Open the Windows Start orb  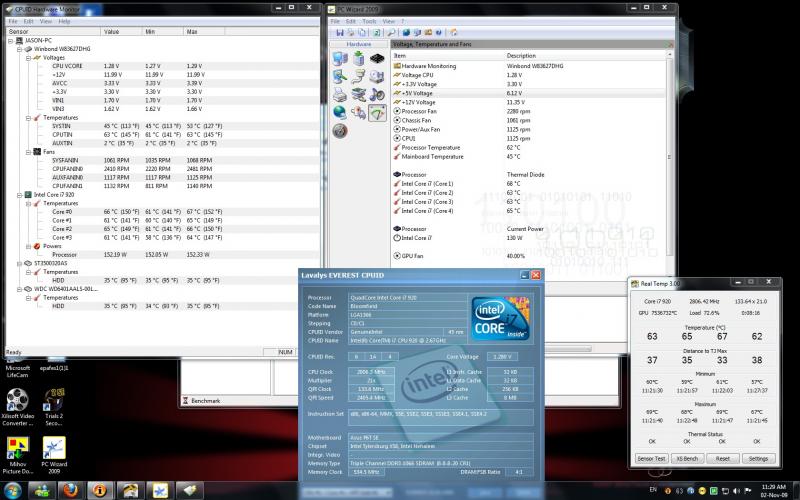pos(12,491)
